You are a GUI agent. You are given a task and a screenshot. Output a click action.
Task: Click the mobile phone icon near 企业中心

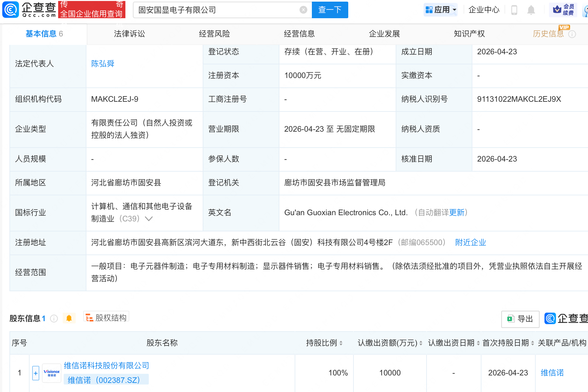[514, 10]
